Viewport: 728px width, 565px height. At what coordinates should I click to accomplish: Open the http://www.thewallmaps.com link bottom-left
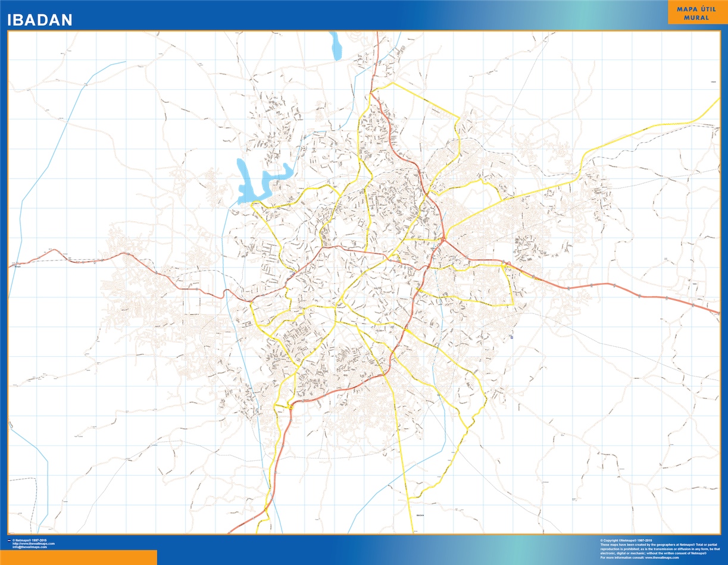pos(33,544)
